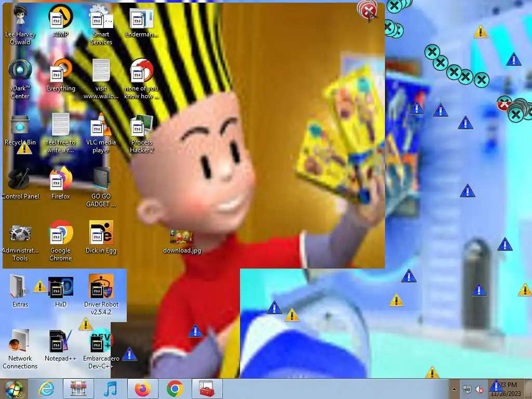Launch the AIMP shortcut

tap(60, 21)
